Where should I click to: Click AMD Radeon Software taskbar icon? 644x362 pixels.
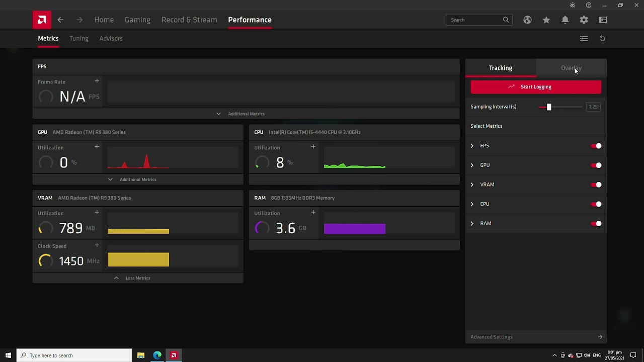click(x=174, y=355)
